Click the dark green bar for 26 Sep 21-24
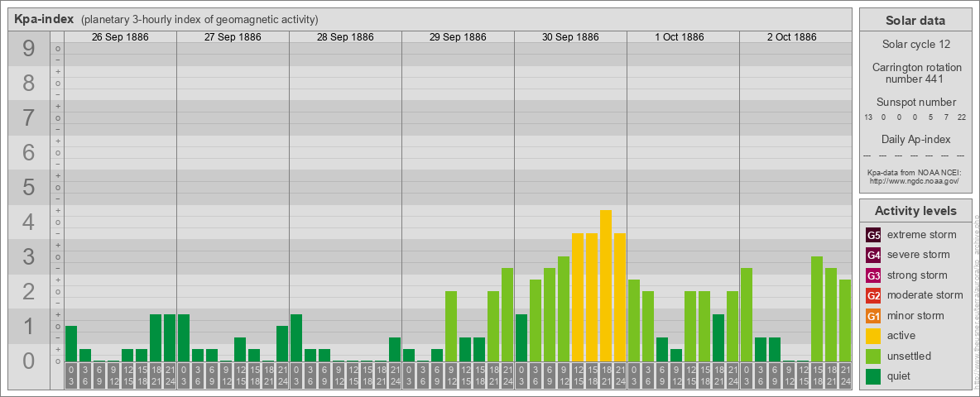 click(x=170, y=338)
